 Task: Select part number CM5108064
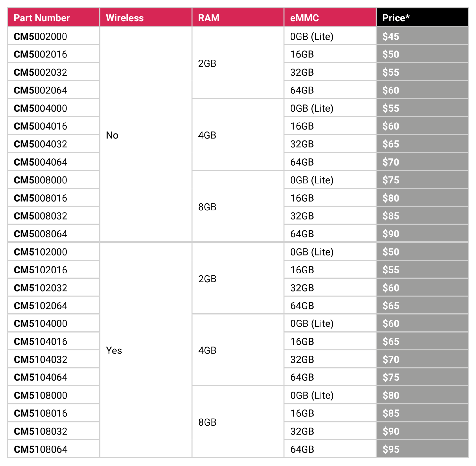40,449
